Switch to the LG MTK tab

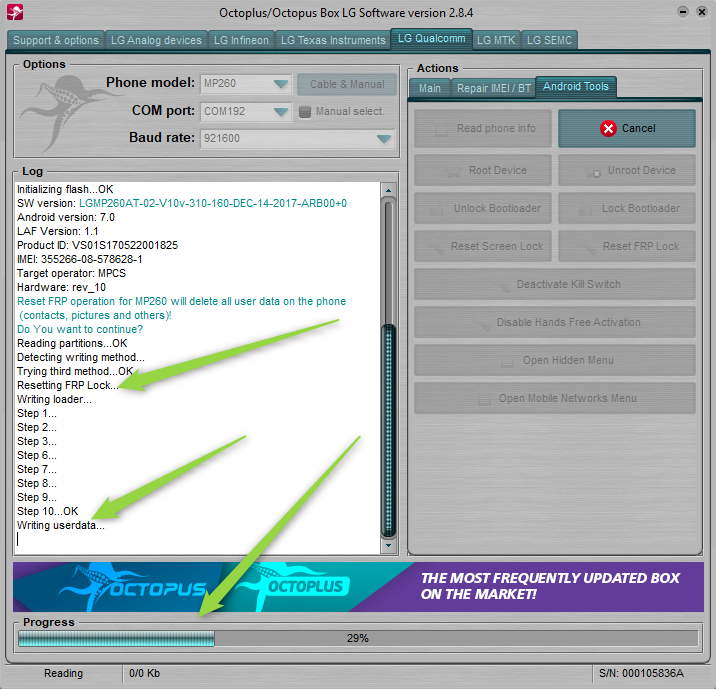[496, 40]
